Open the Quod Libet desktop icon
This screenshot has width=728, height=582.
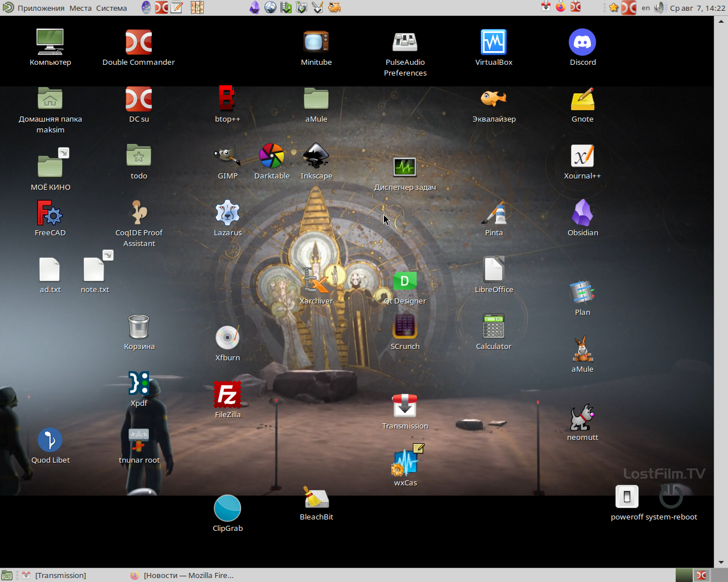click(x=50, y=440)
